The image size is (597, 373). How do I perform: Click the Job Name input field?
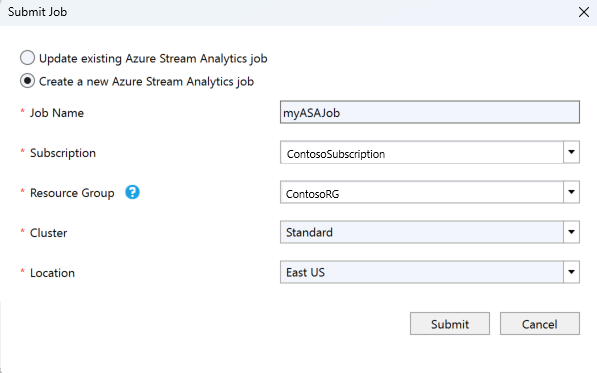tap(430, 112)
